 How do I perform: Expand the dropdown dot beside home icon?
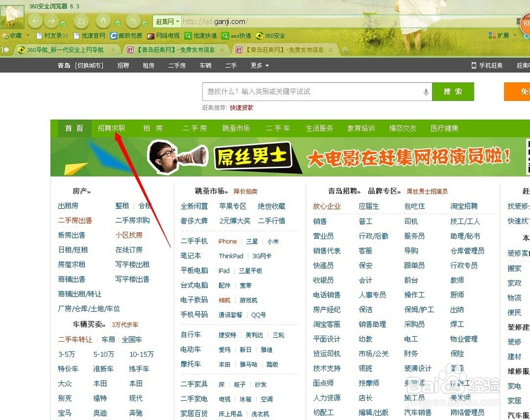point(118,23)
